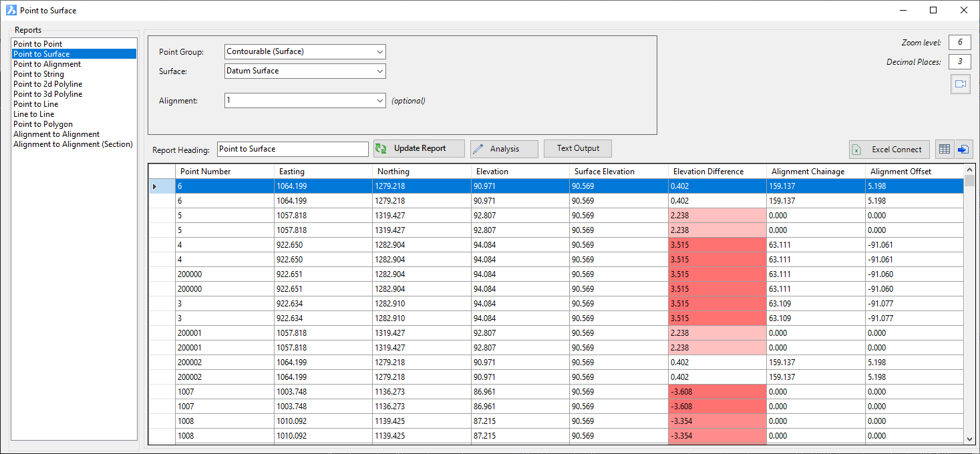Viewport: 980px width, 454px height.
Task: Click first 922.634 easting cell
Action: click(x=323, y=304)
